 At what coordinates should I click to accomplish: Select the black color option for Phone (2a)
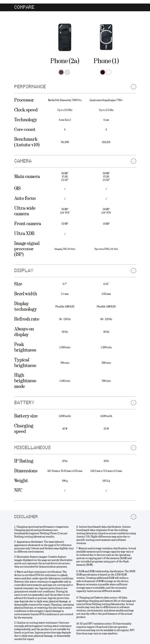click(61, 72)
